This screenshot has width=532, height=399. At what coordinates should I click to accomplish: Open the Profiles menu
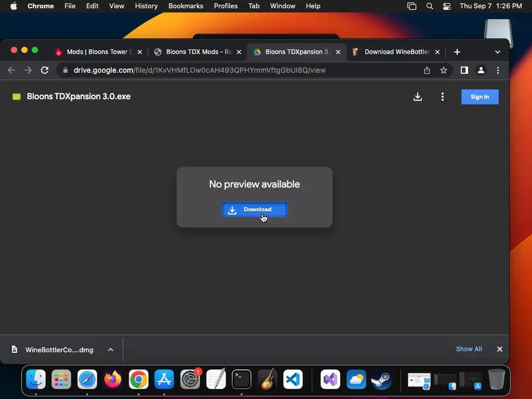coord(225,6)
